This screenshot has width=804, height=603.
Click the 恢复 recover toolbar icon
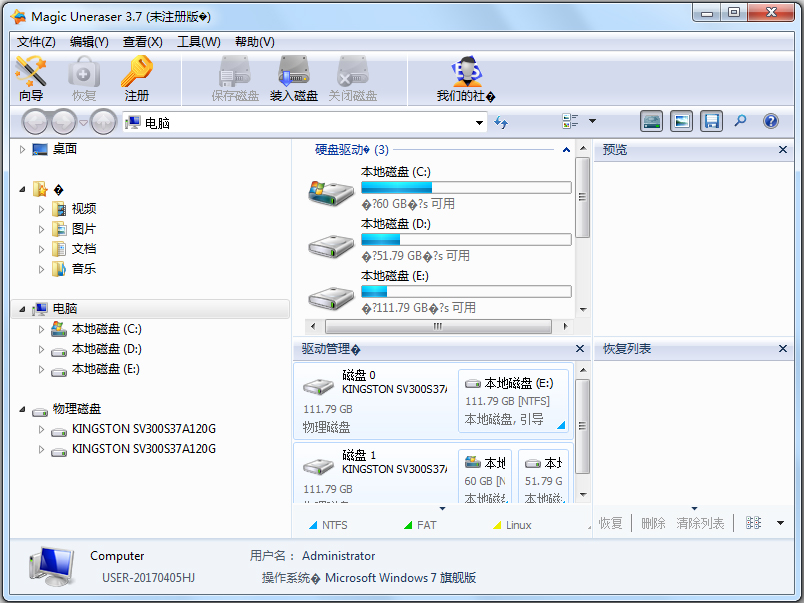(84, 79)
